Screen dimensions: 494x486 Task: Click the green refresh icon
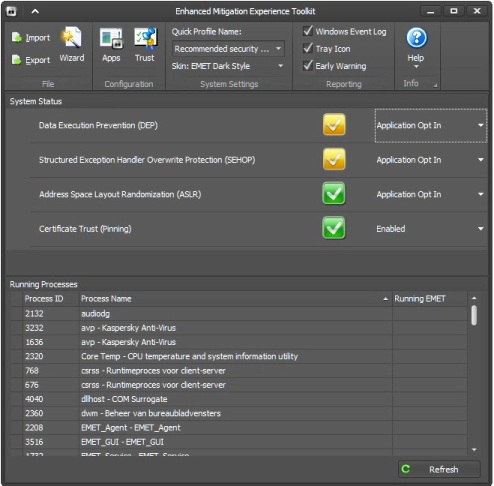(x=406, y=469)
